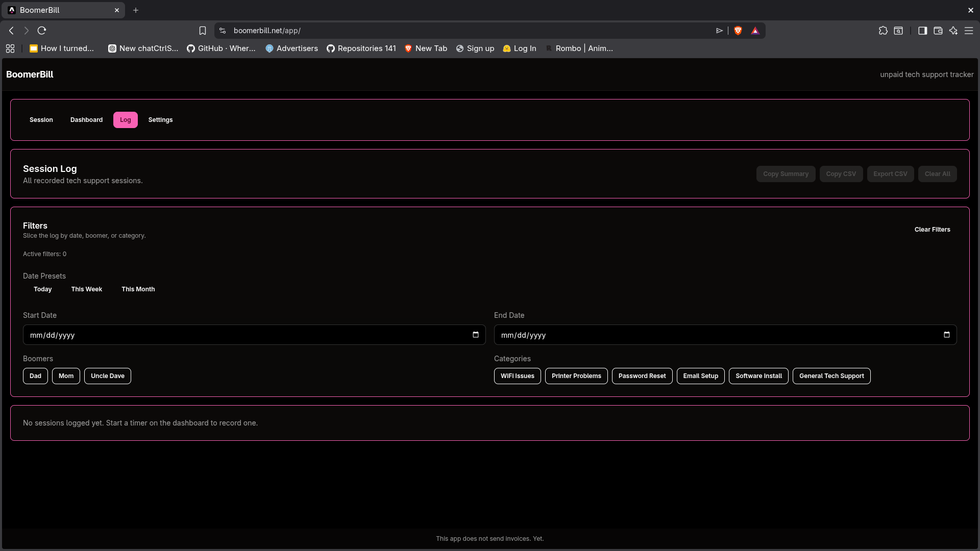This screenshot has height=551, width=980.
Task: Click the Export CSV button
Action: tap(890, 173)
